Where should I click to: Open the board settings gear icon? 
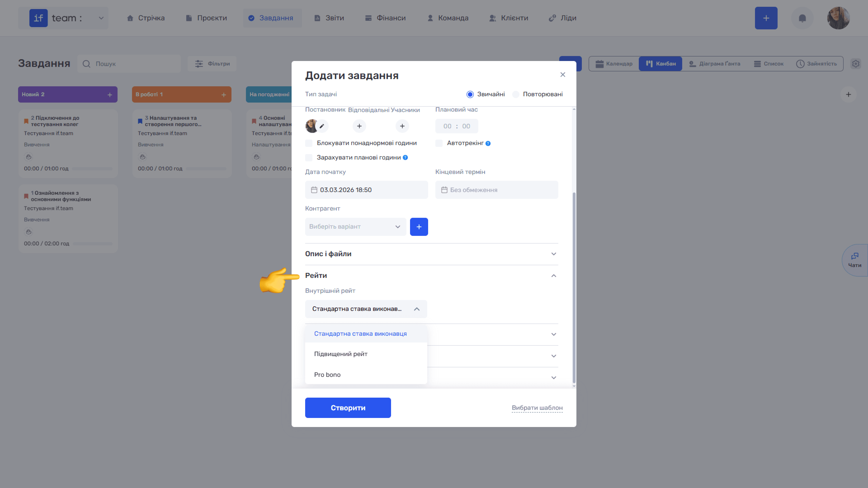(x=856, y=64)
